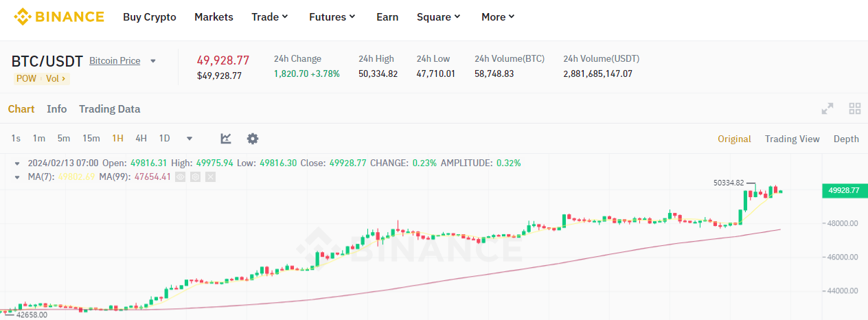Open MA indicator settings gear

pyautogui.click(x=196, y=177)
